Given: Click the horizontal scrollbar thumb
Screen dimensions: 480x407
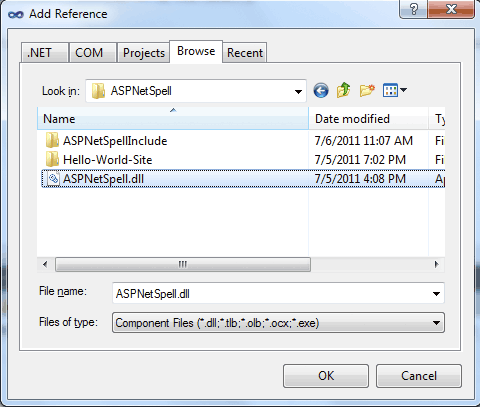Looking at the screenshot, I should pyautogui.click(x=183, y=264).
